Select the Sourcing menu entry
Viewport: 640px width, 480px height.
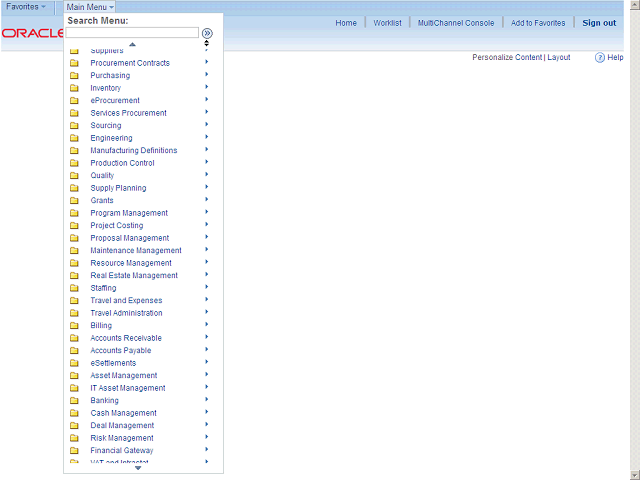106,126
